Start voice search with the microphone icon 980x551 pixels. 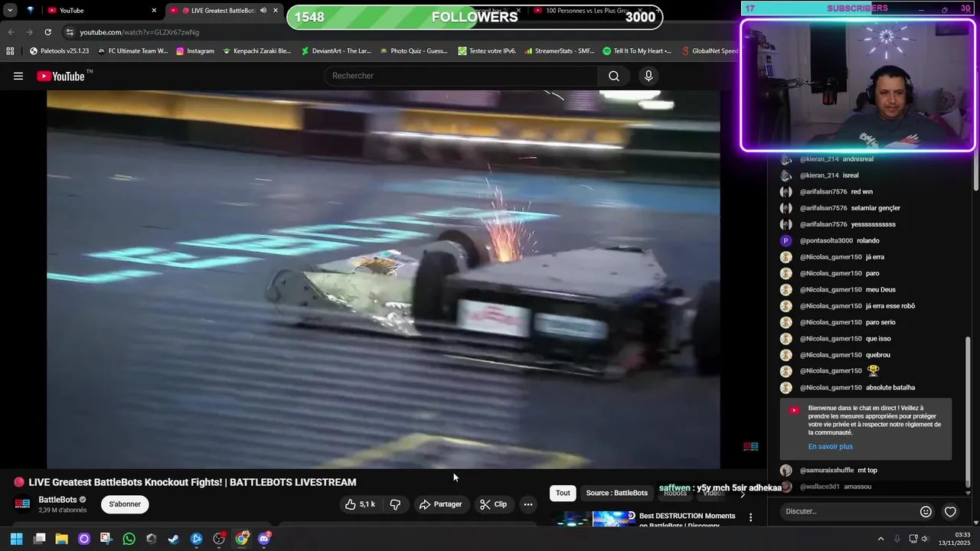pos(648,76)
